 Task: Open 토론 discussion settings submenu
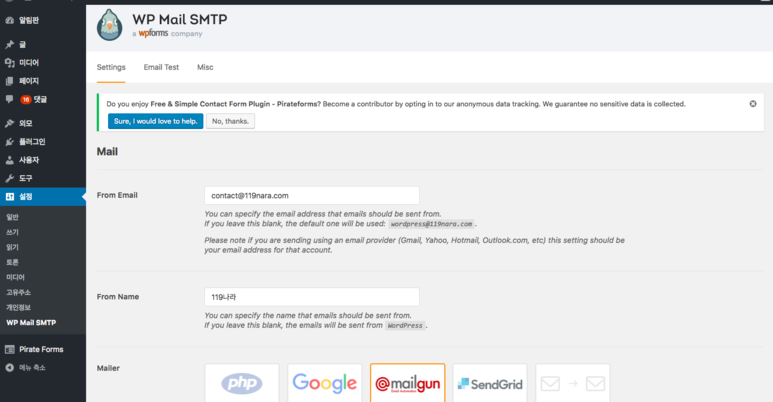(x=12, y=262)
